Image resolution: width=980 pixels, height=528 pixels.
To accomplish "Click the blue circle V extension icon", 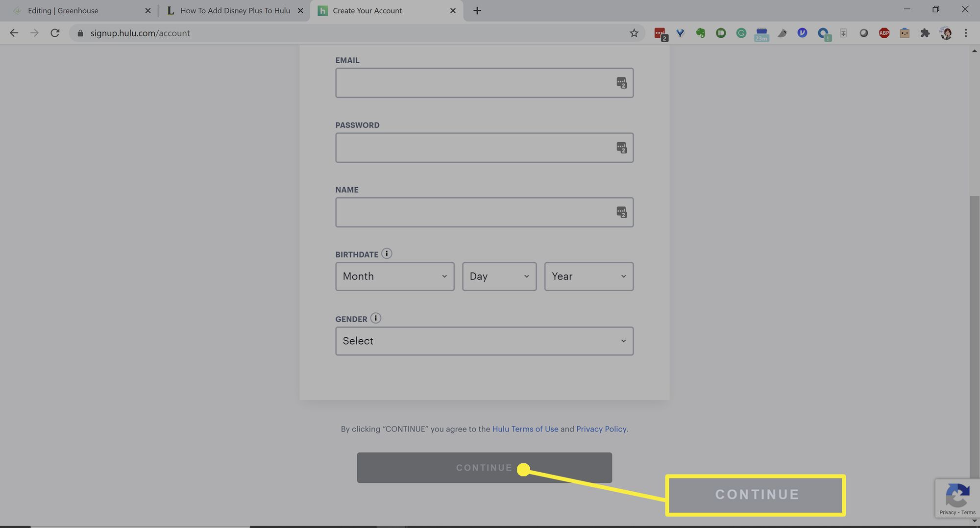I will (802, 33).
